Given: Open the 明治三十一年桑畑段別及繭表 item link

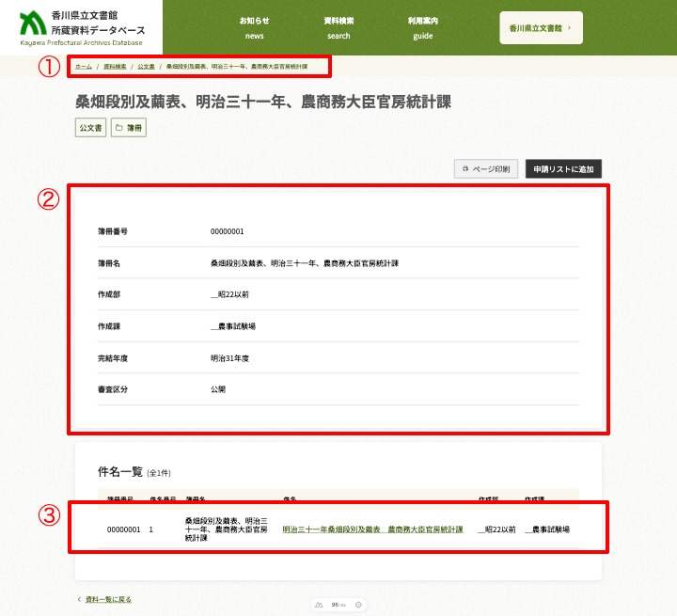Looking at the screenshot, I should pyautogui.click(x=372, y=529).
